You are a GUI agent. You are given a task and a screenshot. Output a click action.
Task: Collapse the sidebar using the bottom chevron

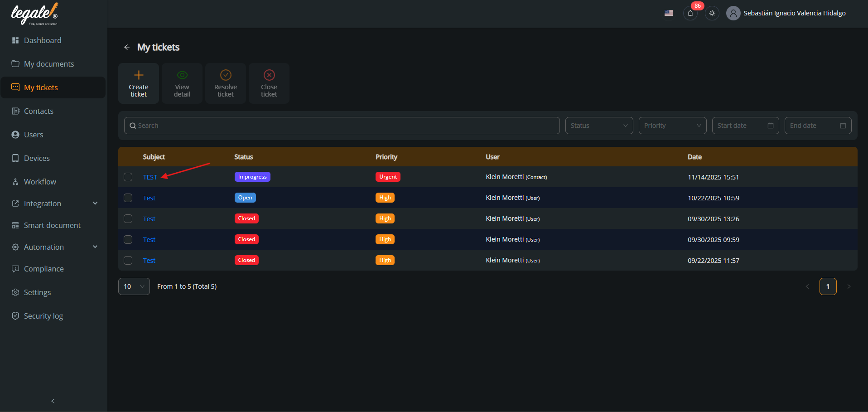point(53,401)
